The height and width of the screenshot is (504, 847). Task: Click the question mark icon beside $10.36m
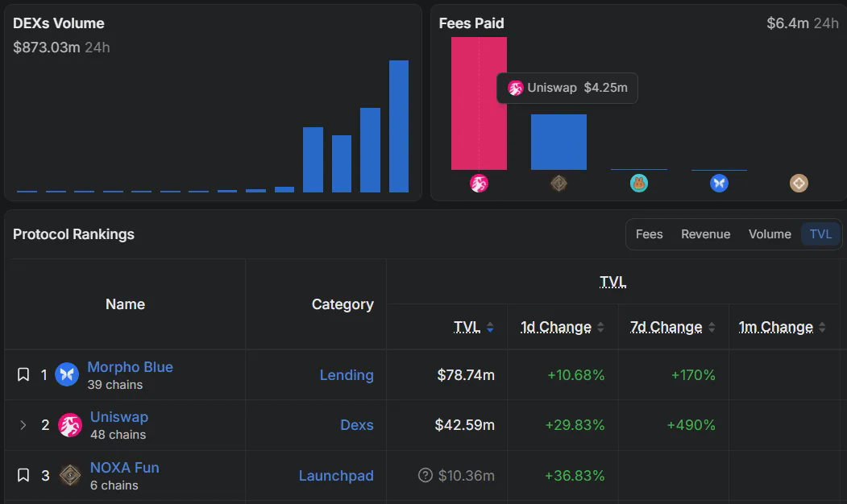[426, 475]
